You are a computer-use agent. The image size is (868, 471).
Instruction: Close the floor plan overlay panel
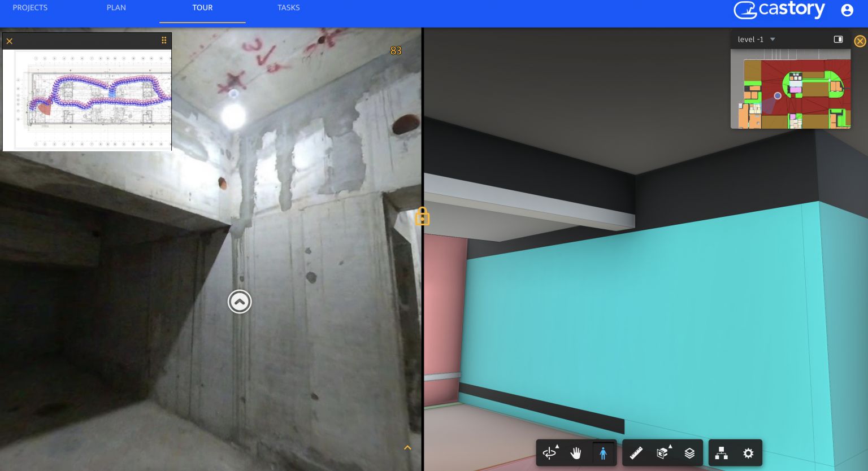(x=10, y=41)
